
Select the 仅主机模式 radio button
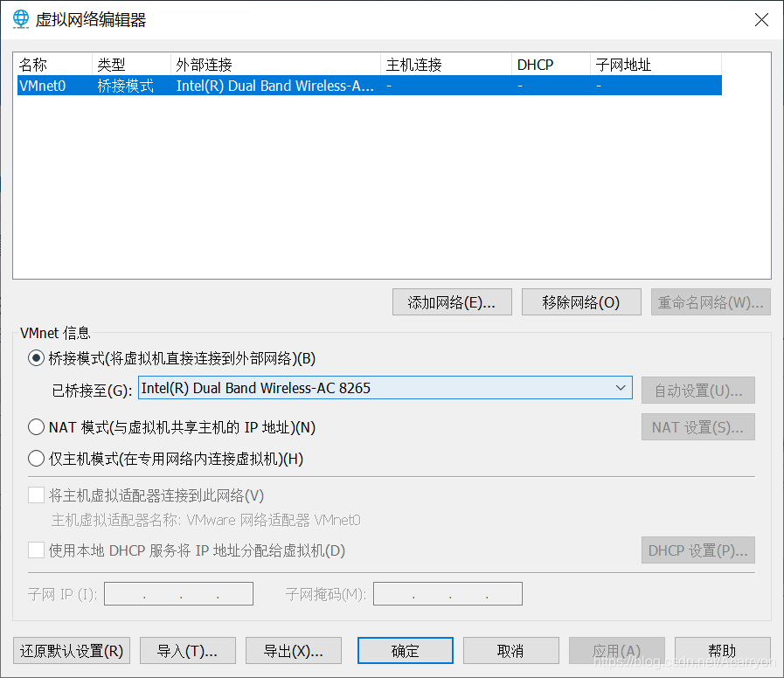tap(36, 459)
